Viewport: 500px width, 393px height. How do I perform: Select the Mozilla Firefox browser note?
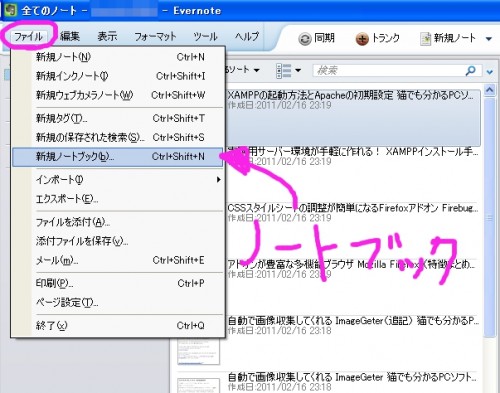tap(353, 287)
